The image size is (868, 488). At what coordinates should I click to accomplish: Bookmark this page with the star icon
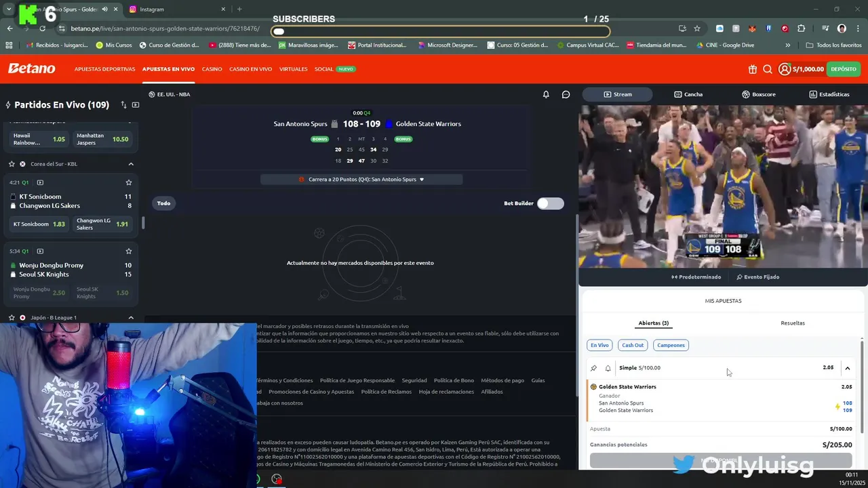tap(697, 28)
